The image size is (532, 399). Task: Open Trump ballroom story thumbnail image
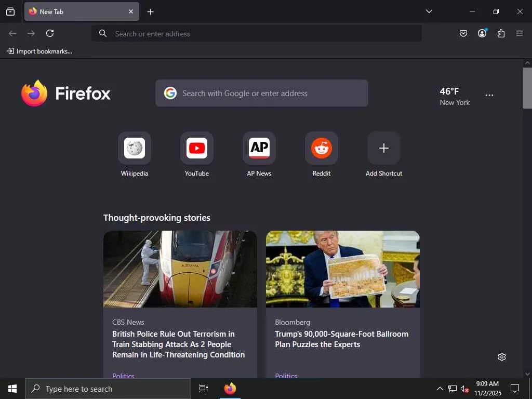coord(343,269)
